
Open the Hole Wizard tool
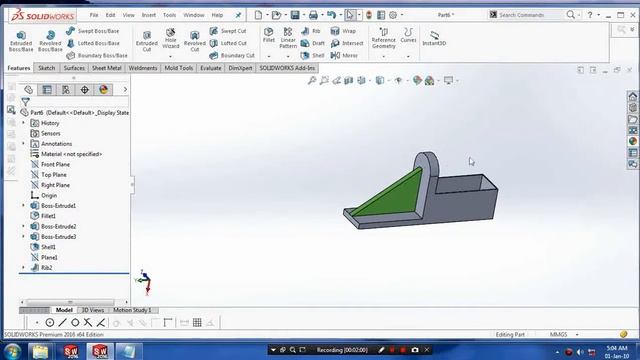pyautogui.click(x=171, y=39)
